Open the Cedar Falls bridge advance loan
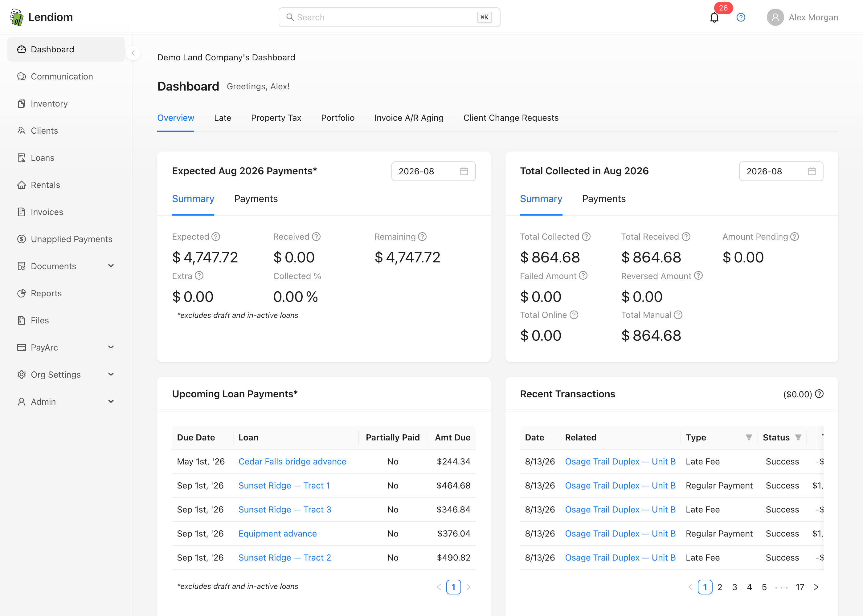Screen dimensions: 863x616 [x=292, y=462]
